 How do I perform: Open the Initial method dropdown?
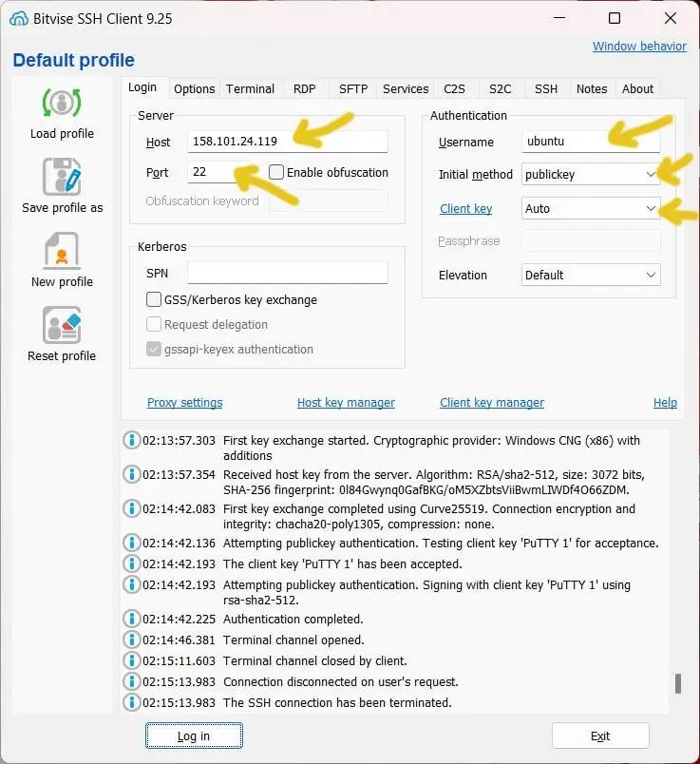[591, 175]
